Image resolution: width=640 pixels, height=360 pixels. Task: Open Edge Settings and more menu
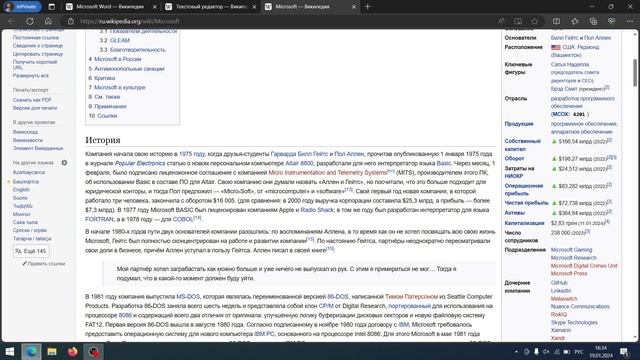tap(630, 21)
